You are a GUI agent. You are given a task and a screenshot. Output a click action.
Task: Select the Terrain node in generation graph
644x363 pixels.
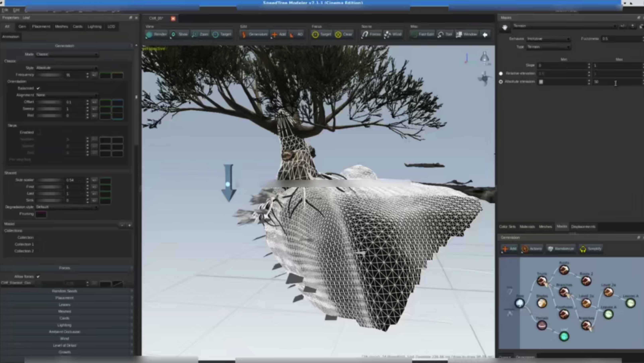[x=542, y=325]
